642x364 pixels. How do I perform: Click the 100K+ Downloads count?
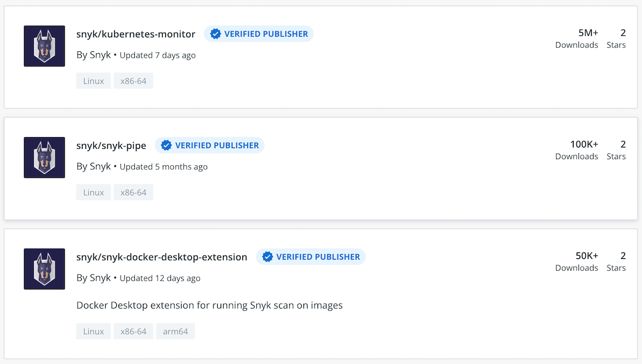(x=577, y=150)
